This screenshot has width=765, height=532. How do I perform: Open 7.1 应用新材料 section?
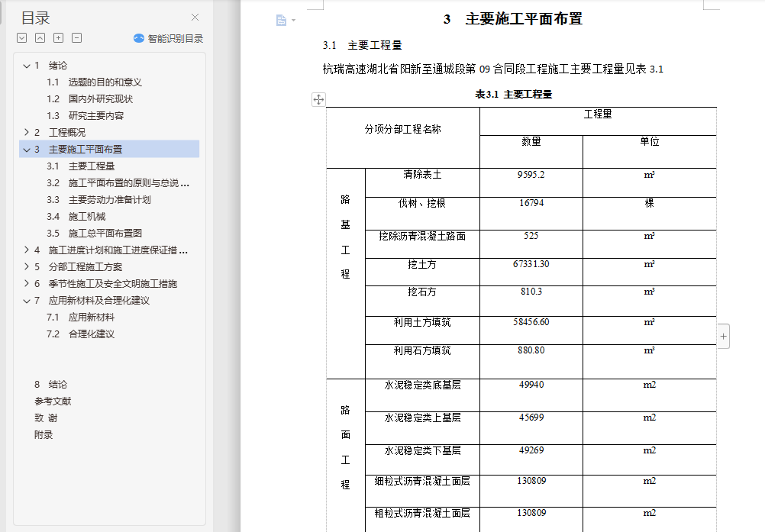(80, 317)
